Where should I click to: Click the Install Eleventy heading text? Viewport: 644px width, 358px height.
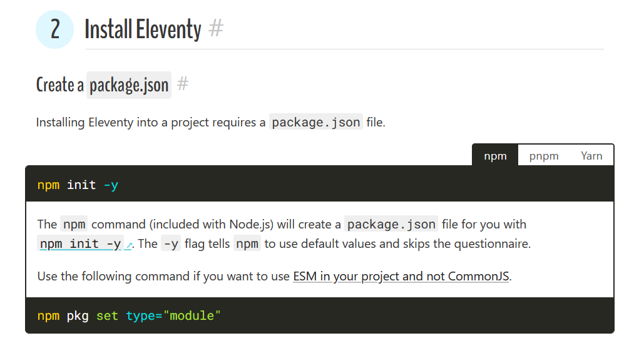pos(143,29)
